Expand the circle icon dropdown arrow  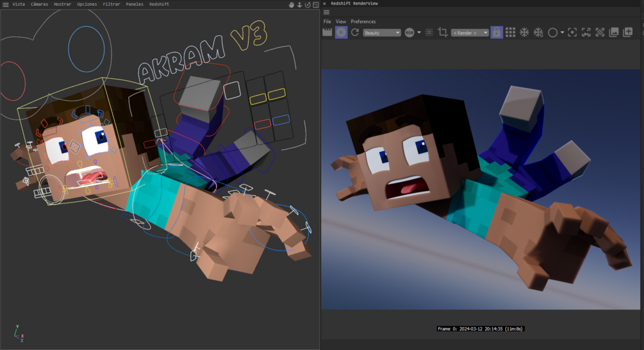[x=562, y=33]
